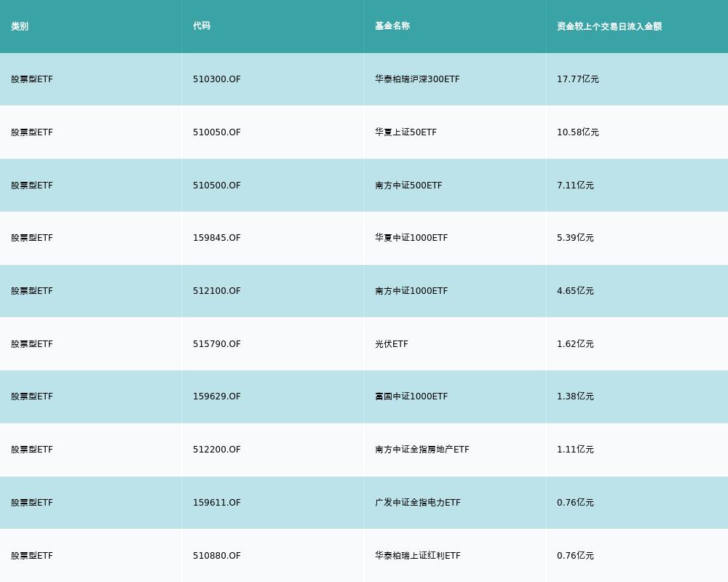
Task: Click the 代码 column header
Action: coord(202,26)
